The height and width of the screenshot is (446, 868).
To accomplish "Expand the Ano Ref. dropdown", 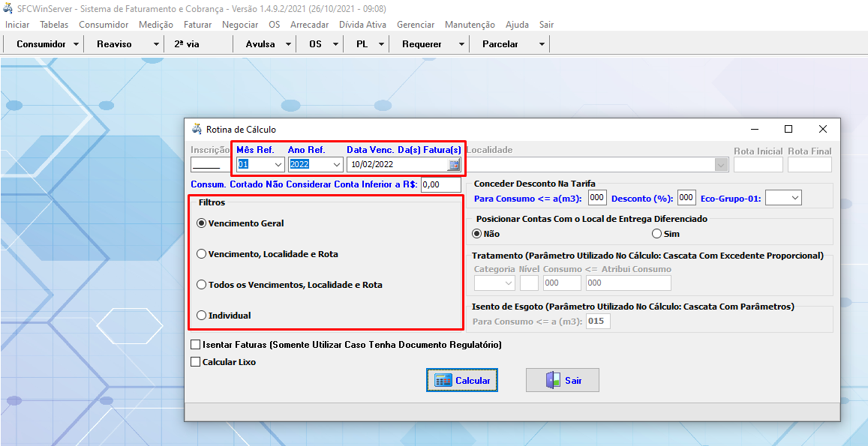I will (335, 165).
